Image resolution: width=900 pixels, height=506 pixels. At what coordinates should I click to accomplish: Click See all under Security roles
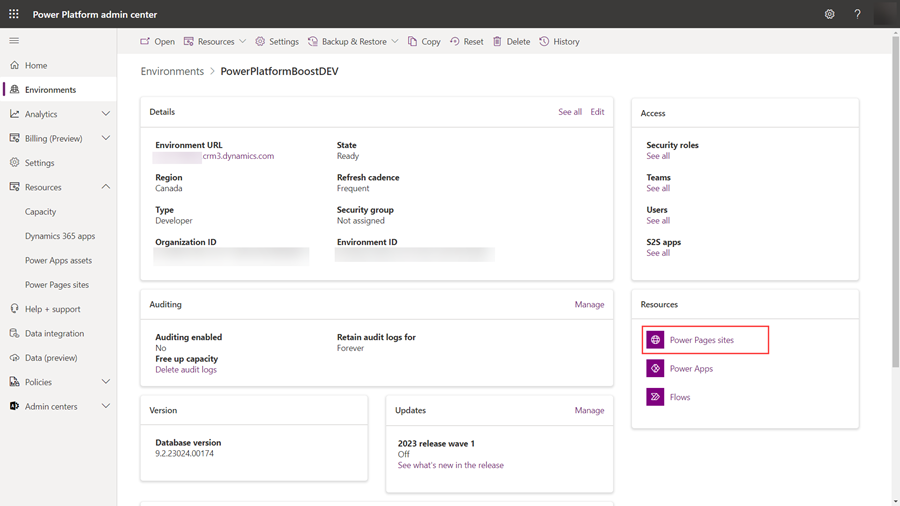(x=658, y=156)
